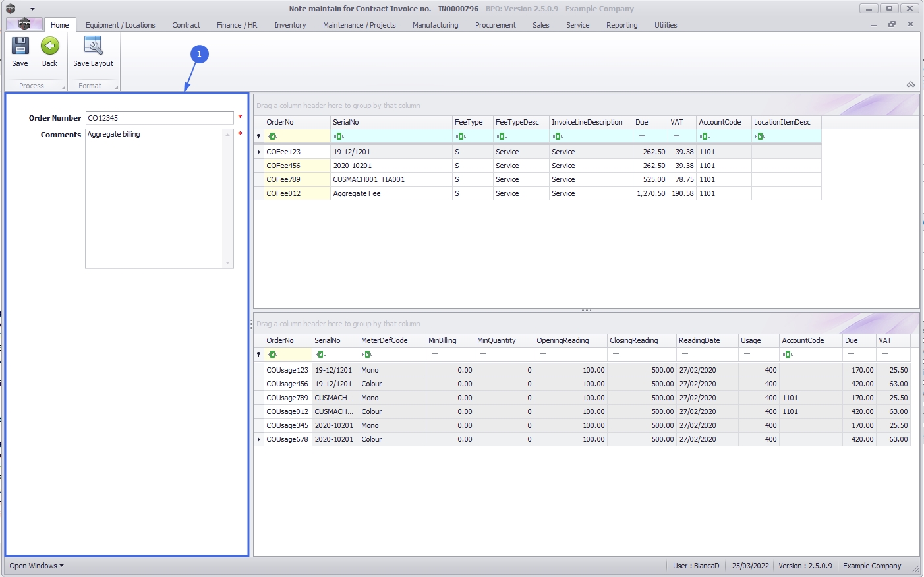Click the Due column equals filter icon in top grid
The image size is (924, 577).
click(x=641, y=137)
